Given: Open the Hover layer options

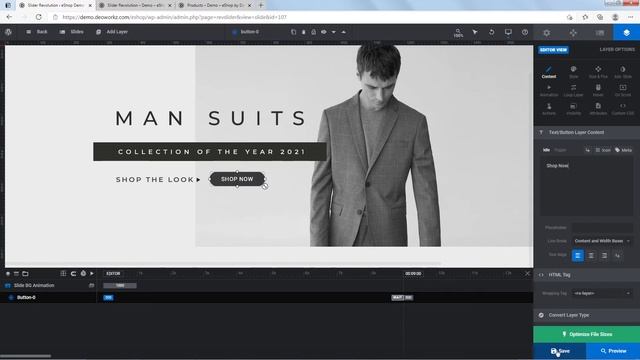Looking at the screenshot, I should point(598,91).
